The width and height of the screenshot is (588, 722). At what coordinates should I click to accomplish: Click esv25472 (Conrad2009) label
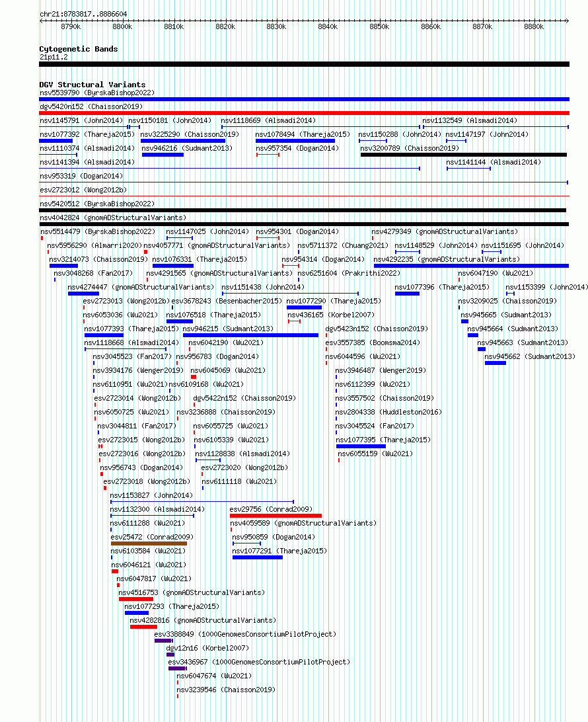[x=153, y=536]
